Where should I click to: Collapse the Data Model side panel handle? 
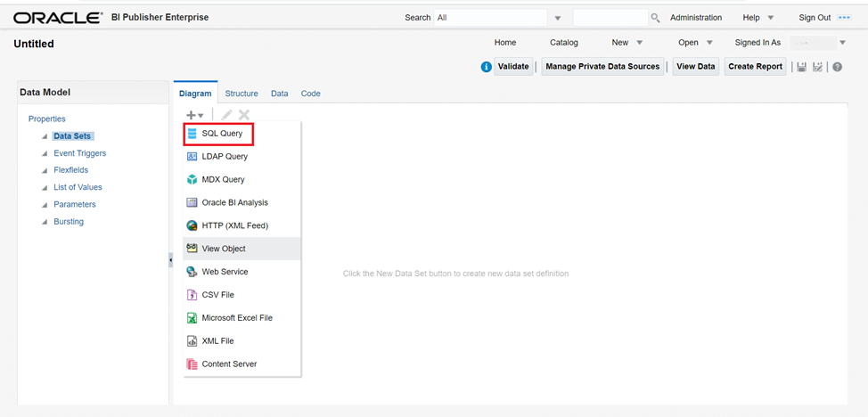tap(171, 259)
